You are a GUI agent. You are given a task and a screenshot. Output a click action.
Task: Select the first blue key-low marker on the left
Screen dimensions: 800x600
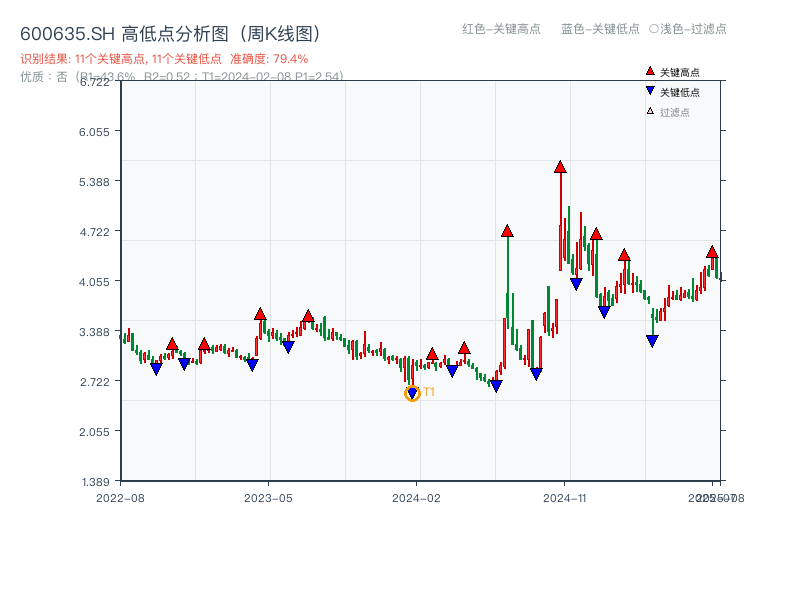coord(157,369)
